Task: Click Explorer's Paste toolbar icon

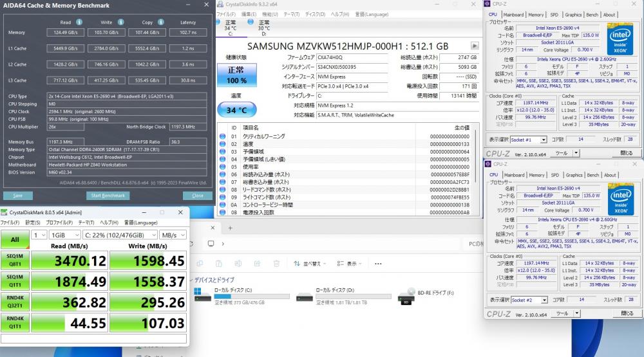Action: click(x=219, y=264)
